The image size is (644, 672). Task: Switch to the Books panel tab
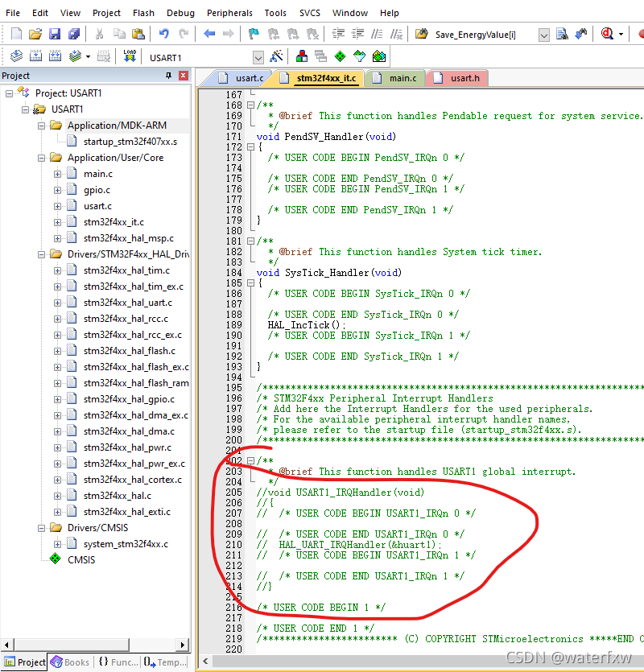(x=70, y=662)
